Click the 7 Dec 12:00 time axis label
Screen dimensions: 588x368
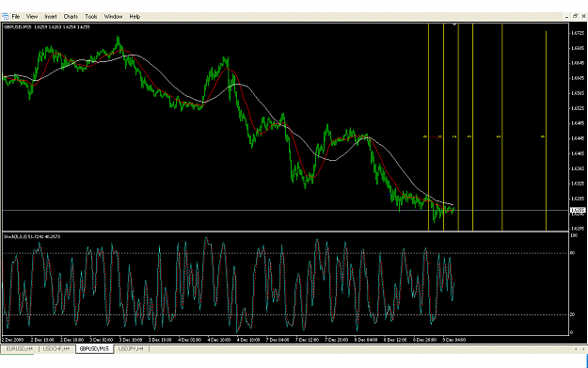307,340
